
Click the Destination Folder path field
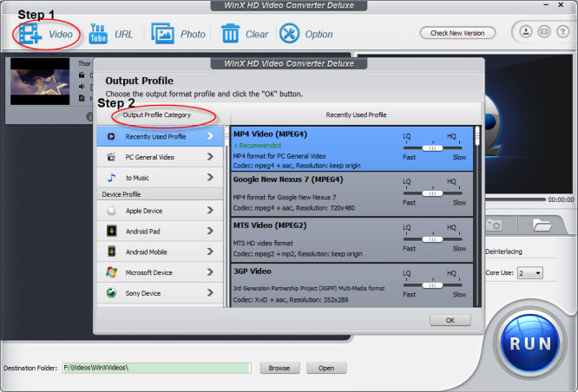coord(157,368)
